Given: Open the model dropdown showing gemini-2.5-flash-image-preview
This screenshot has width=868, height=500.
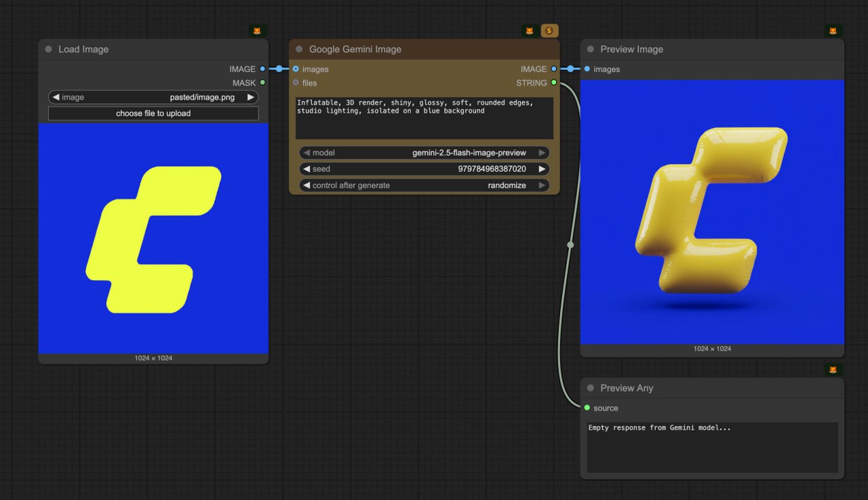Looking at the screenshot, I should pyautogui.click(x=424, y=153).
